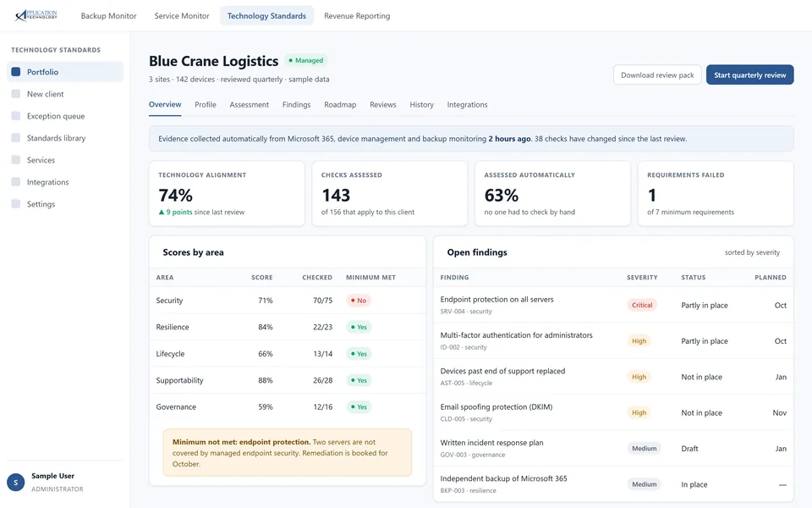This screenshot has width=812, height=508.
Task: Switch to the Overview tab
Action: click(165, 105)
